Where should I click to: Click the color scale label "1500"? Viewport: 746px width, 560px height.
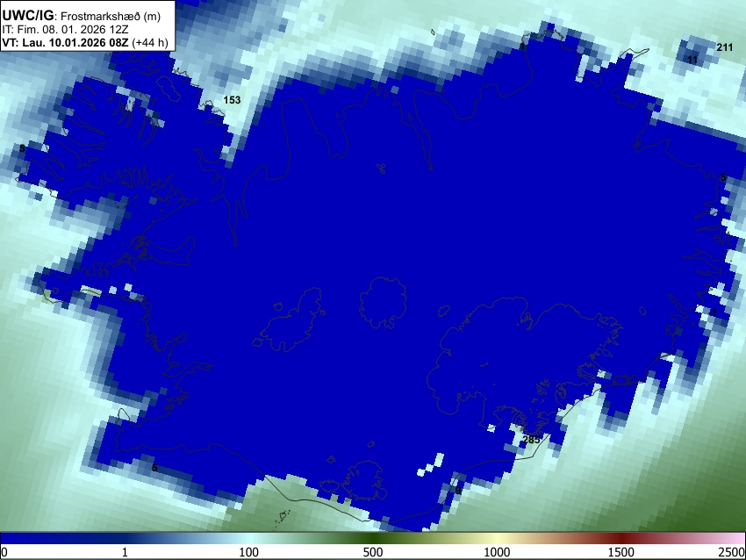coord(620,552)
